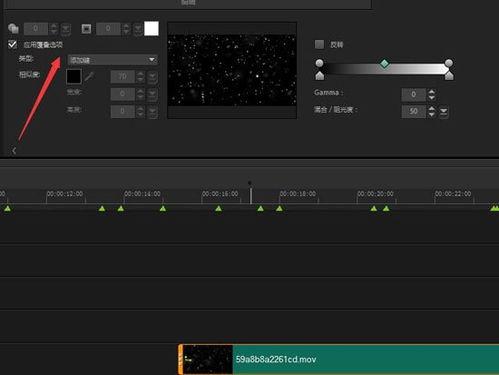This screenshot has width=499, height=375.
Task: Click green chapter marker at the 00:00:18:00 tick
Action: point(279,208)
